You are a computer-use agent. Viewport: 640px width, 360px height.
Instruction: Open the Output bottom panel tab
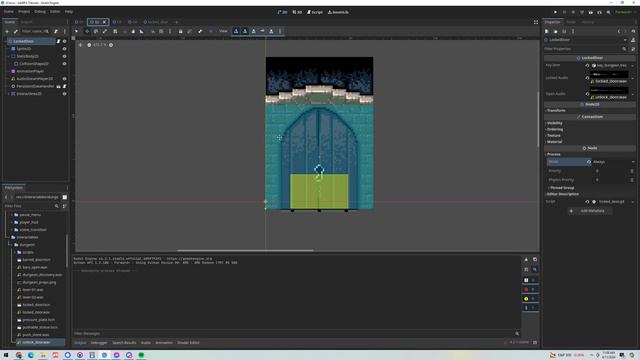[x=80, y=343]
